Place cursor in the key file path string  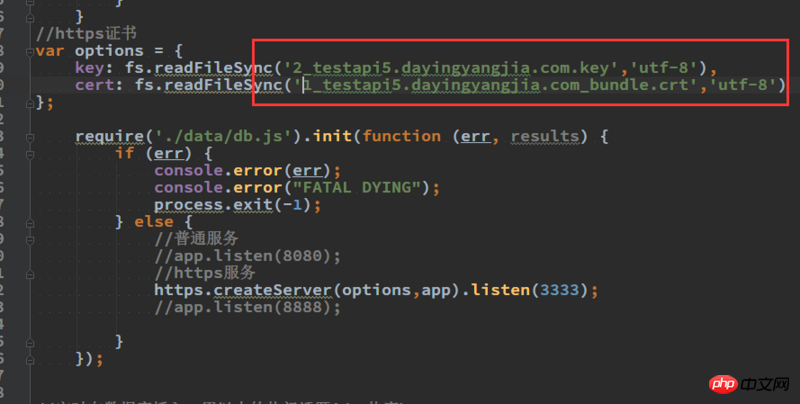point(451,68)
